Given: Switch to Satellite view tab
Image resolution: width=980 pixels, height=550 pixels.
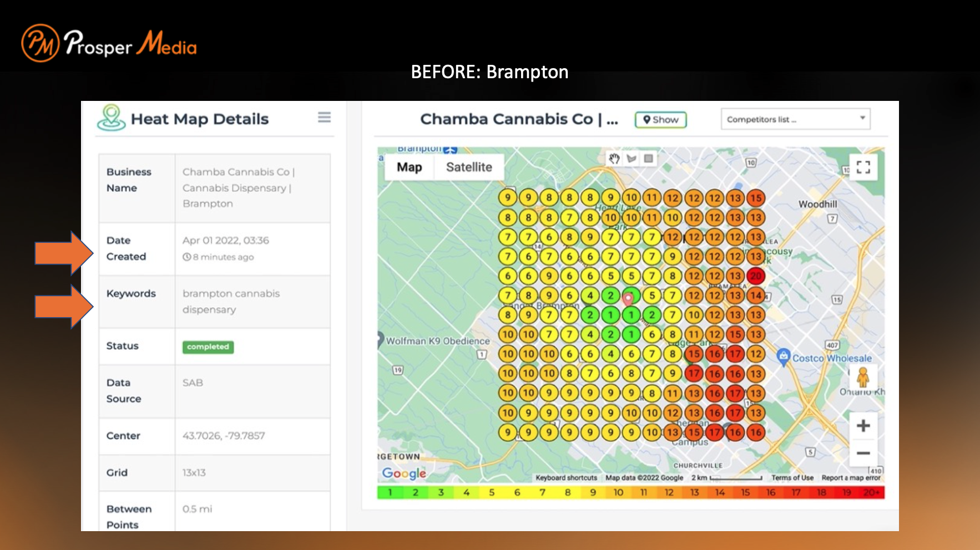Looking at the screenshot, I should 469,167.
